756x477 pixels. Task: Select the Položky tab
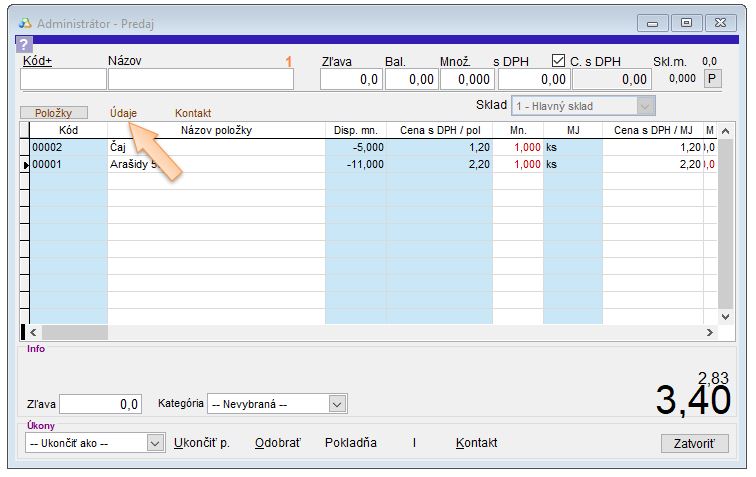pos(54,113)
